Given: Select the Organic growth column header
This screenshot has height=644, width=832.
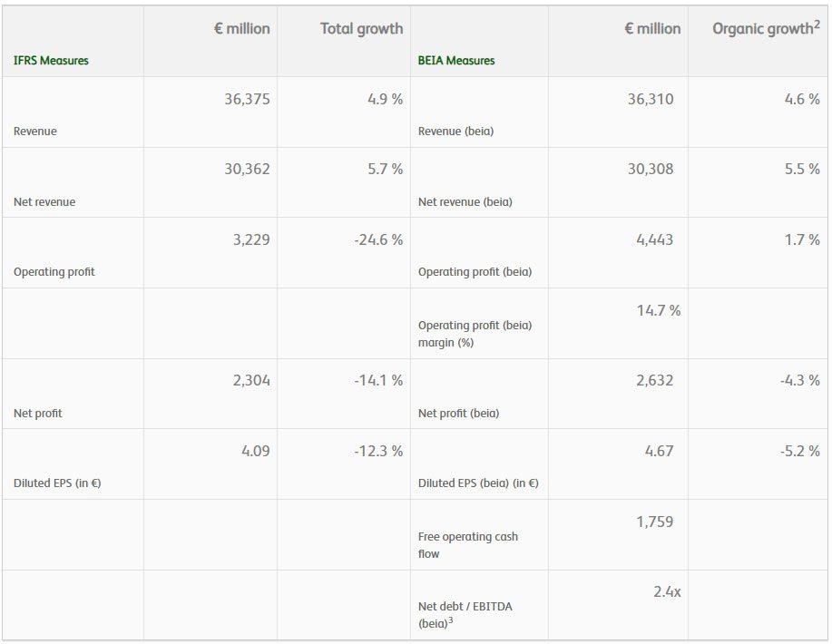Looking at the screenshot, I should (x=762, y=29).
